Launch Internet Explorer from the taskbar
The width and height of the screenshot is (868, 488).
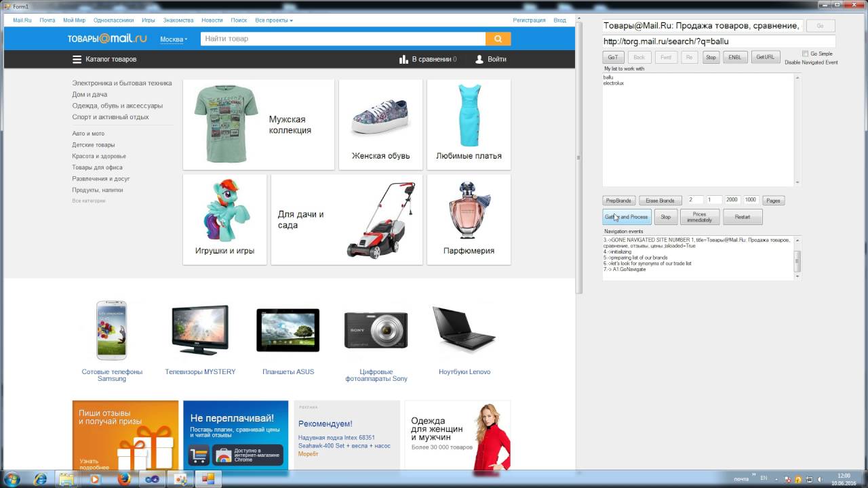point(40,479)
